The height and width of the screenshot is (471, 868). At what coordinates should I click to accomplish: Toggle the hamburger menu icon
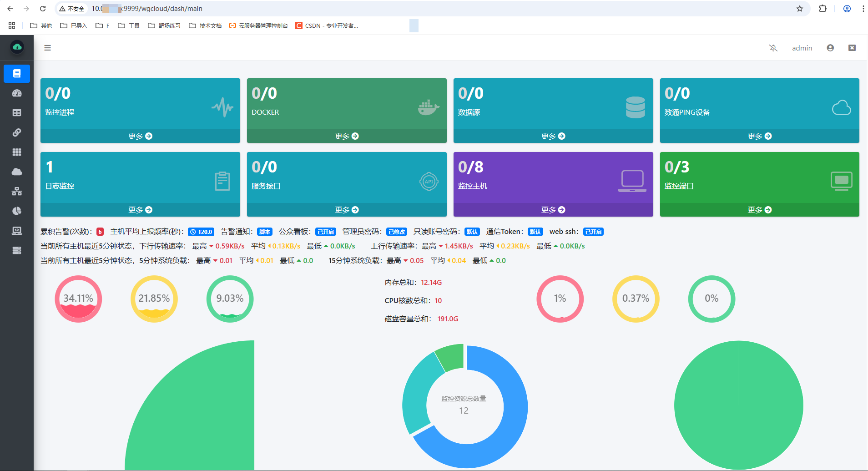[47, 48]
